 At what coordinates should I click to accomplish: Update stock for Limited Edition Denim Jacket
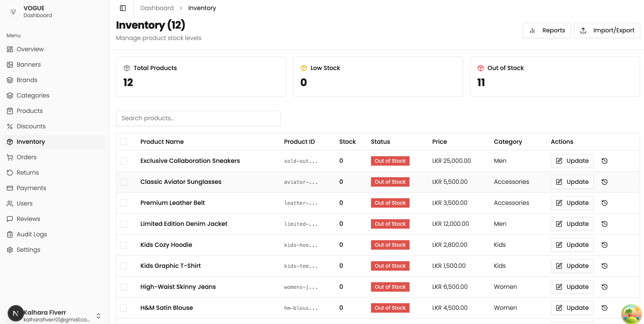click(x=572, y=224)
